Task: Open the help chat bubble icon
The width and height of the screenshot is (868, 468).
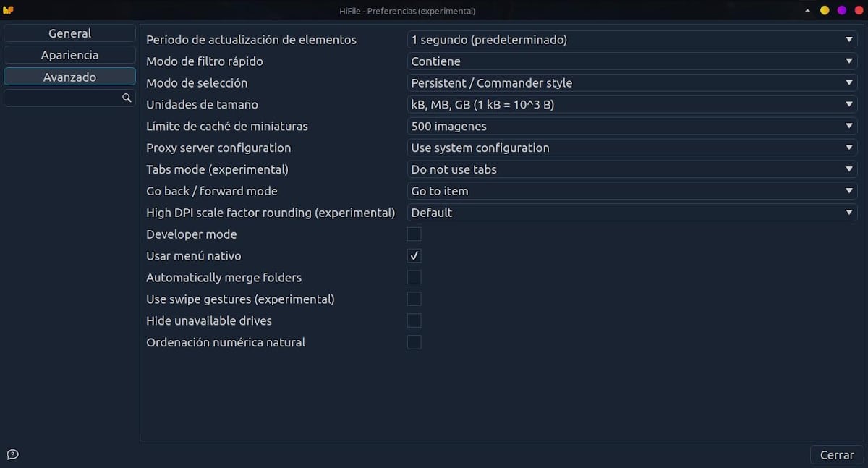Action: [x=12, y=454]
